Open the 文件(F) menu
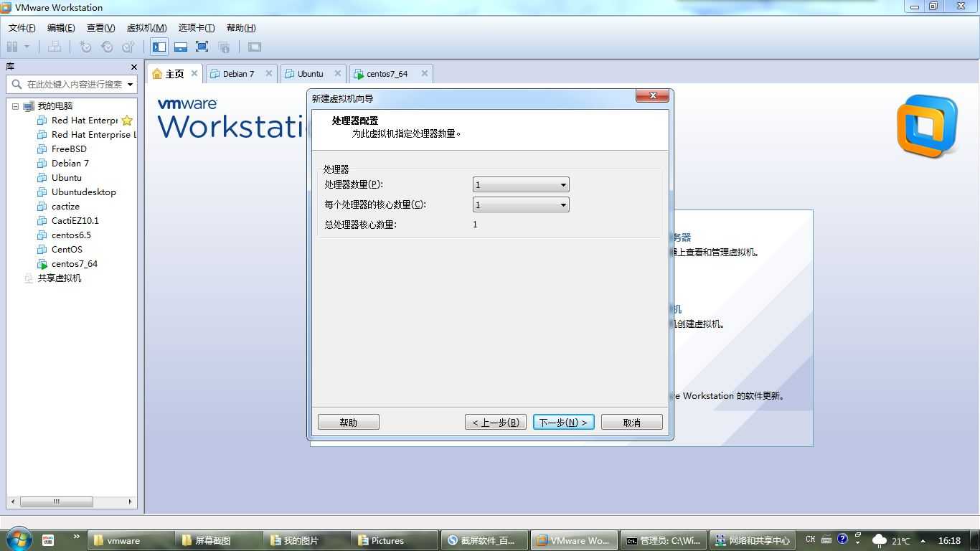The width and height of the screenshot is (980, 551). coord(22,28)
